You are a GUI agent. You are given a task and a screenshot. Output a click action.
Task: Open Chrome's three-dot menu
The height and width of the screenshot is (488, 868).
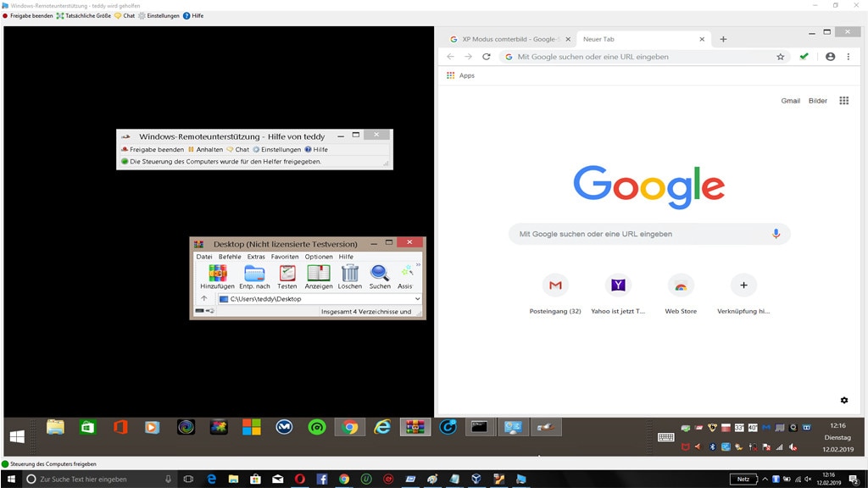[x=849, y=57]
